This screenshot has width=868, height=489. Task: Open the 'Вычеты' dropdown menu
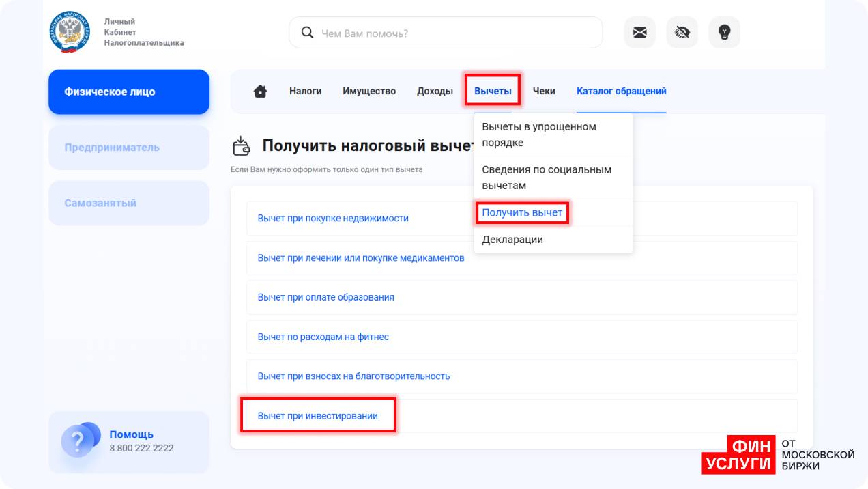pyautogui.click(x=493, y=91)
